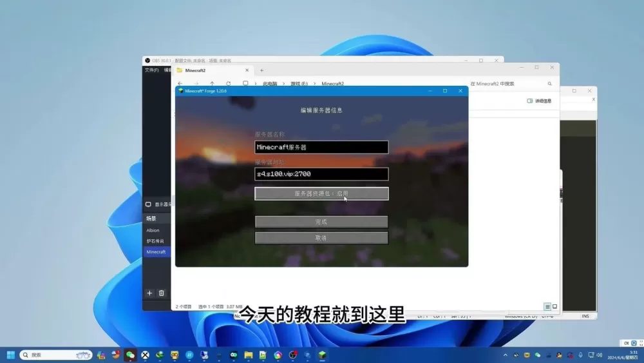Image resolution: width=644 pixels, height=363 pixels.
Task: Maximize the Minecraft Forge window
Action: [445, 91]
